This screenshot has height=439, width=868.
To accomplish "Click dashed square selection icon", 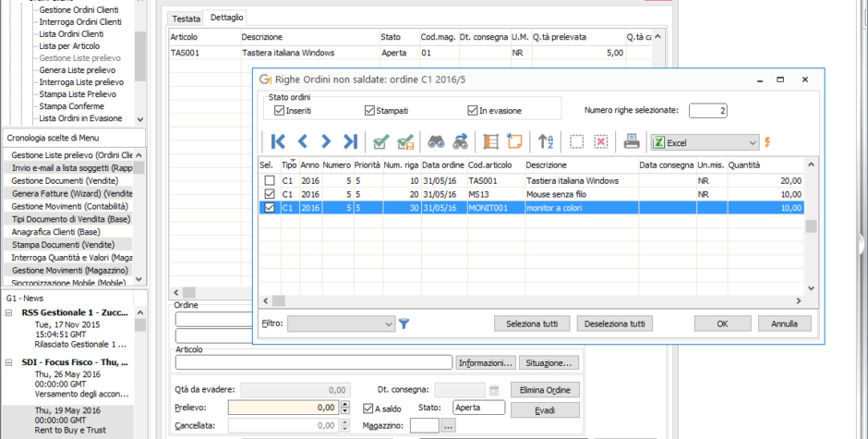I will click(577, 142).
